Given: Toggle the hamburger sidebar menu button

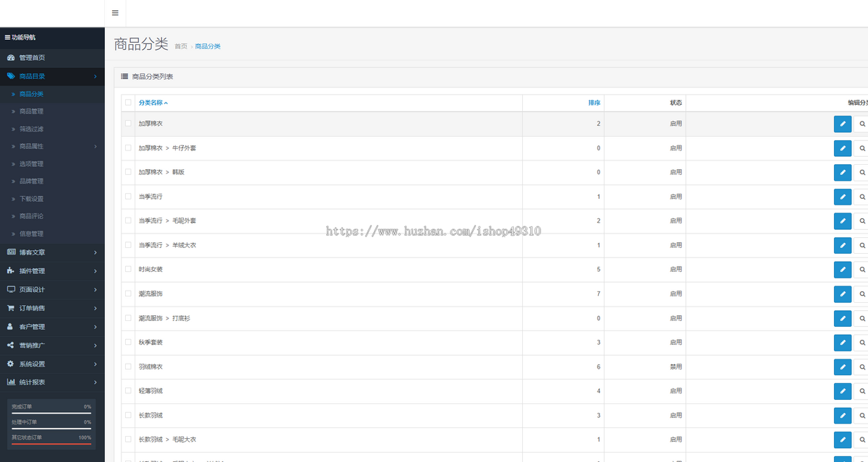Looking at the screenshot, I should click(115, 13).
